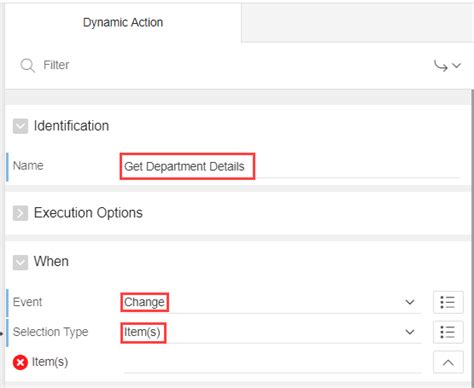Click the When heading text
Screen dimensions: 474x388
point(51,261)
